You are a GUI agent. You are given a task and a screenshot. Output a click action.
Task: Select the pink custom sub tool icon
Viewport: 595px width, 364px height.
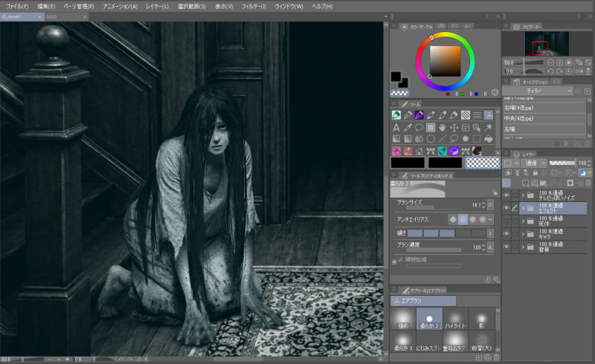tap(396, 151)
